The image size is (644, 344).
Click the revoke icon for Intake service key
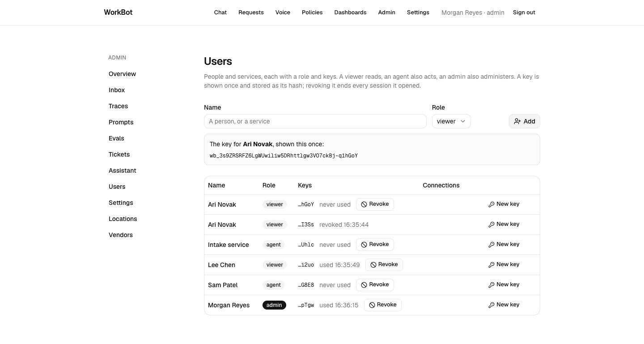click(364, 245)
